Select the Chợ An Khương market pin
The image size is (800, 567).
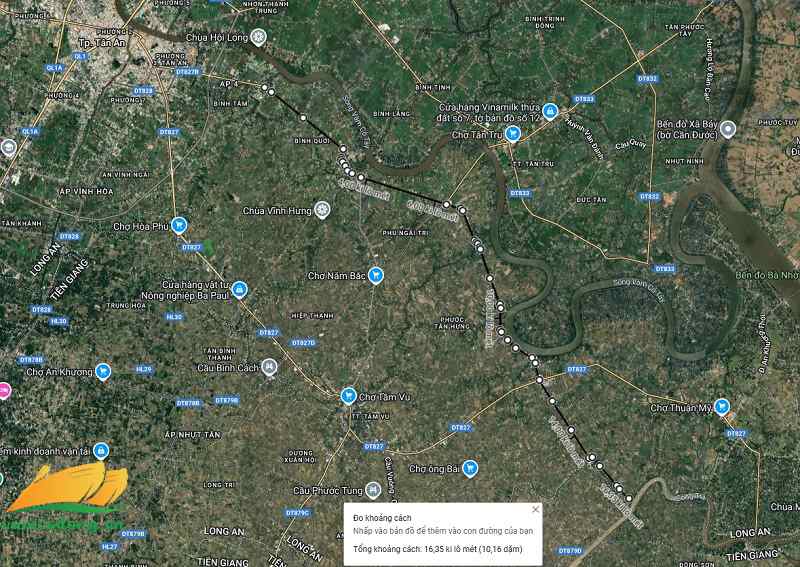(x=102, y=371)
